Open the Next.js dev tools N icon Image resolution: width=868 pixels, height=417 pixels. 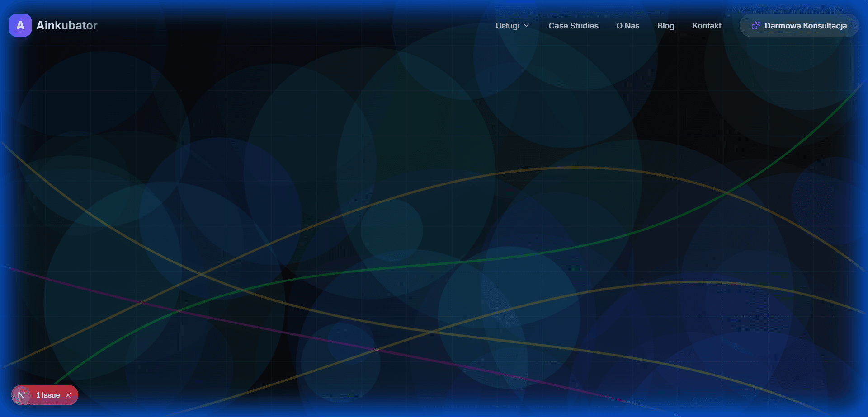pyautogui.click(x=21, y=395)
